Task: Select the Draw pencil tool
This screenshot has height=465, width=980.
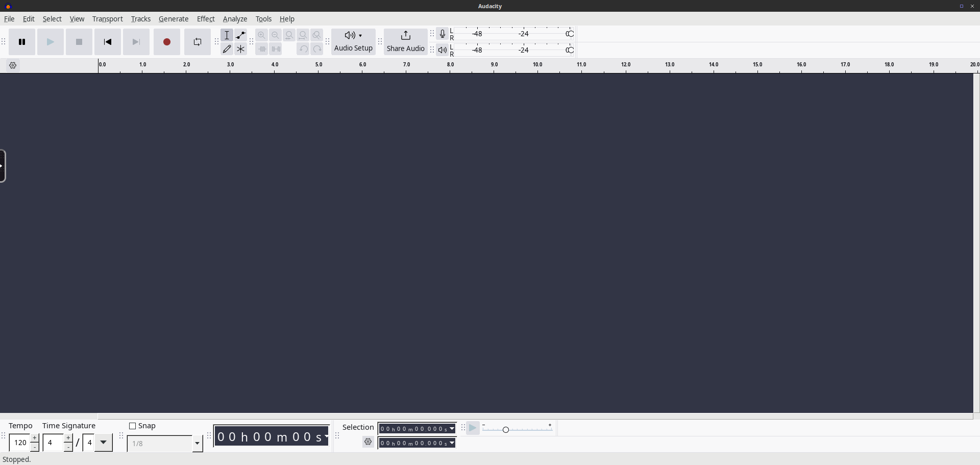Action: coord(227,49)
